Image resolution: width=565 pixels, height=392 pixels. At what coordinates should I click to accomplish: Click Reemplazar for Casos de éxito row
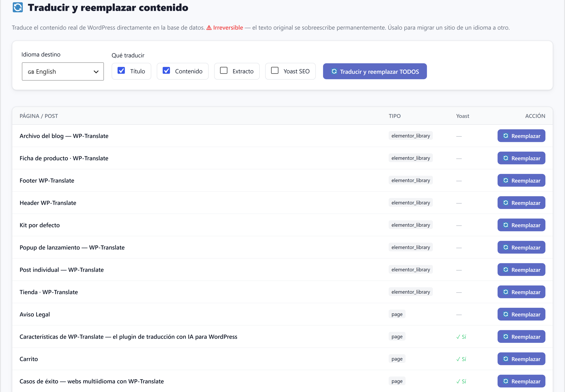(x=521, y=381)
